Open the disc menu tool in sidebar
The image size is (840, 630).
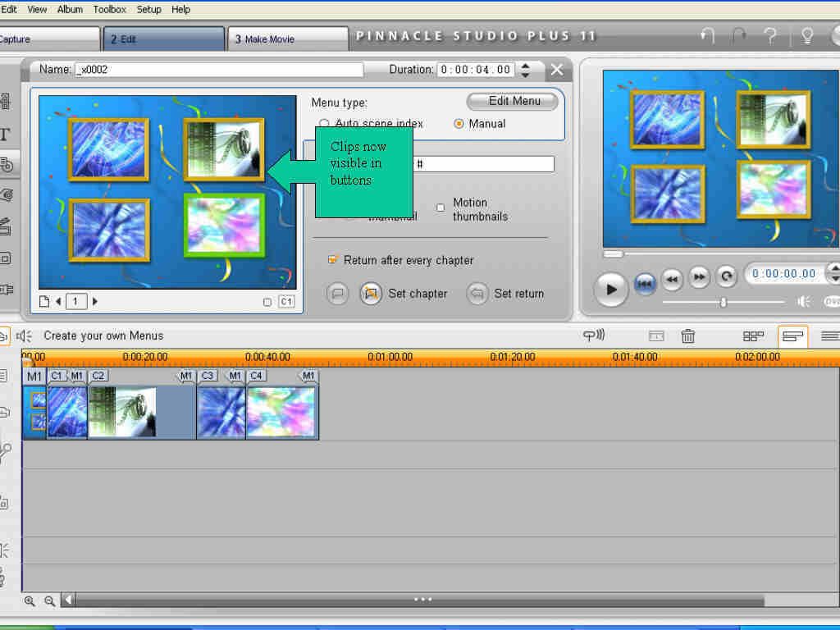[x=7, y=165]
